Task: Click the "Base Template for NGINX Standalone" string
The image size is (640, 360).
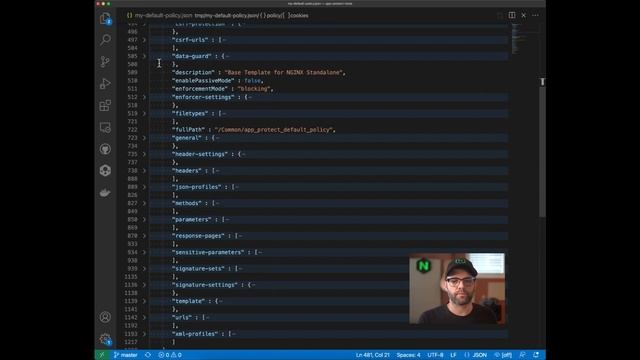Action: (284, 72)
